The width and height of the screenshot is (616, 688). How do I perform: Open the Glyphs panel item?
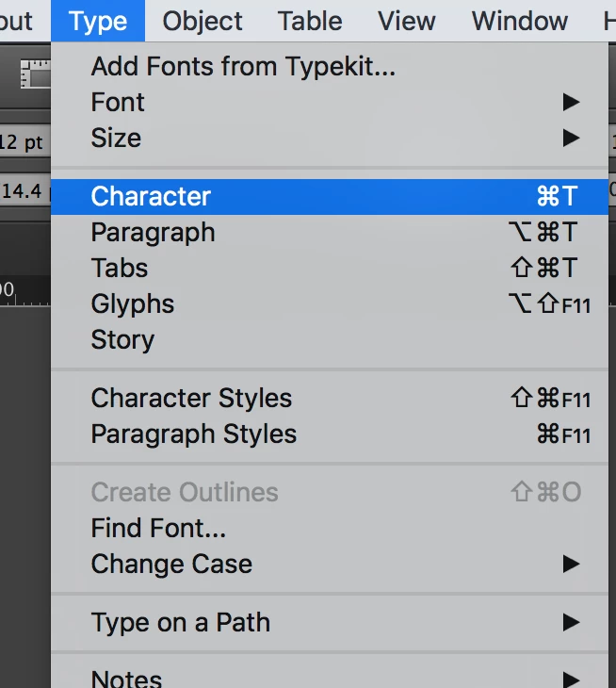pos(330,303)
